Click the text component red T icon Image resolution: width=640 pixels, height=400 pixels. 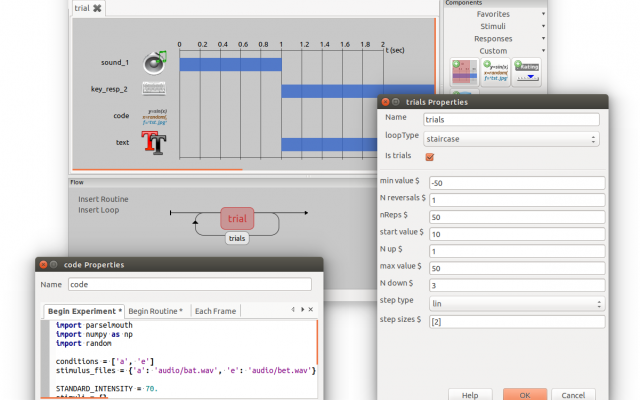coord(153,142)
